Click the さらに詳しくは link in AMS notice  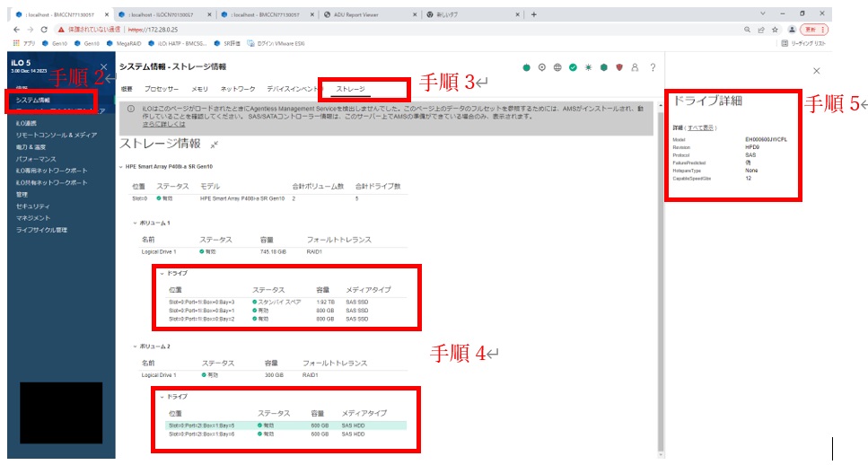click(164, 124)
